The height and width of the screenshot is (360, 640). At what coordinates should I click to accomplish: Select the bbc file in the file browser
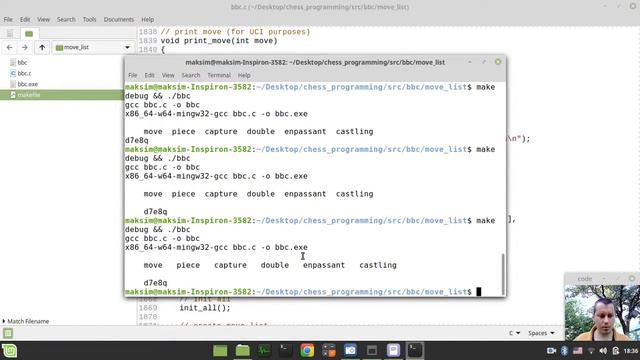coord(22,62)
